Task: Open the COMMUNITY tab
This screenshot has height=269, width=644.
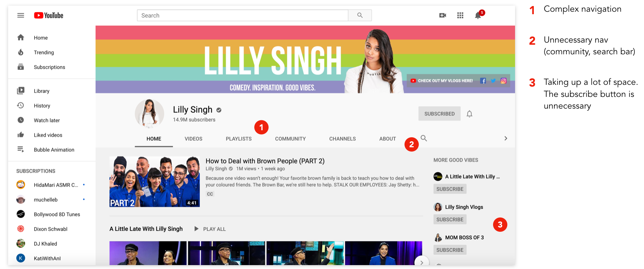Action: click(290, 139)
